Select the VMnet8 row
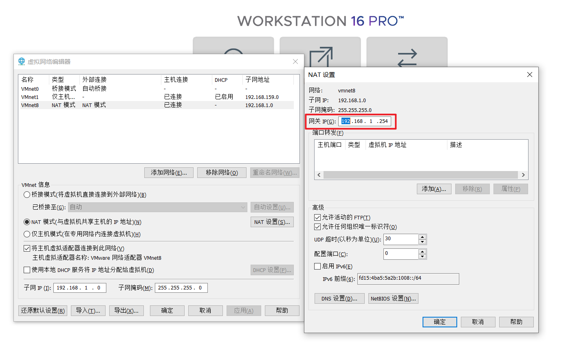 (157, 105)
